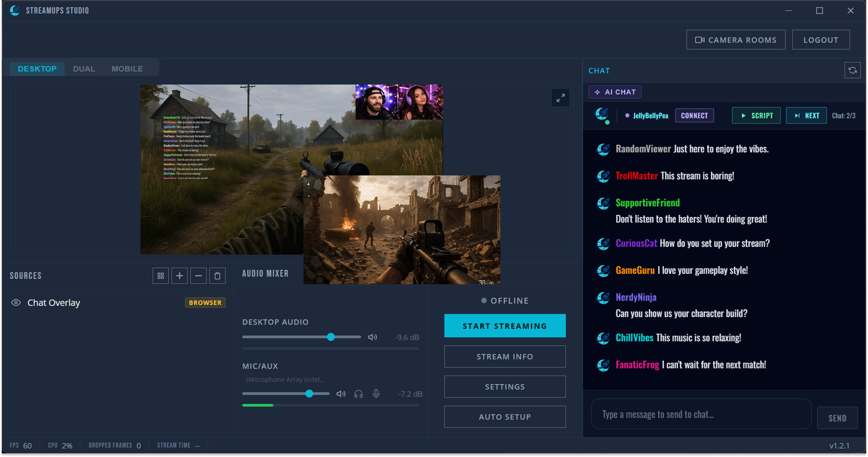The image size is (868, 457).
Task: Mute Desktop Audio with its speaker icon
Action: (x=372, y=336)
